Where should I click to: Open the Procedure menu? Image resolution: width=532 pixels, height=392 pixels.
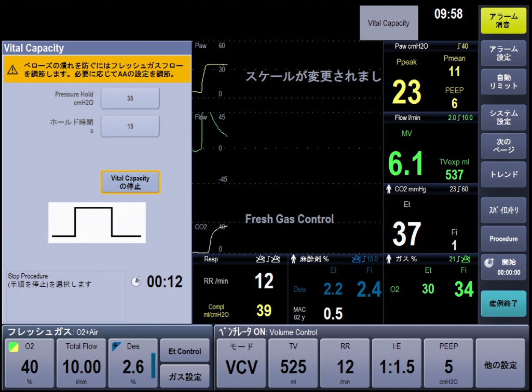coord(503,239)
